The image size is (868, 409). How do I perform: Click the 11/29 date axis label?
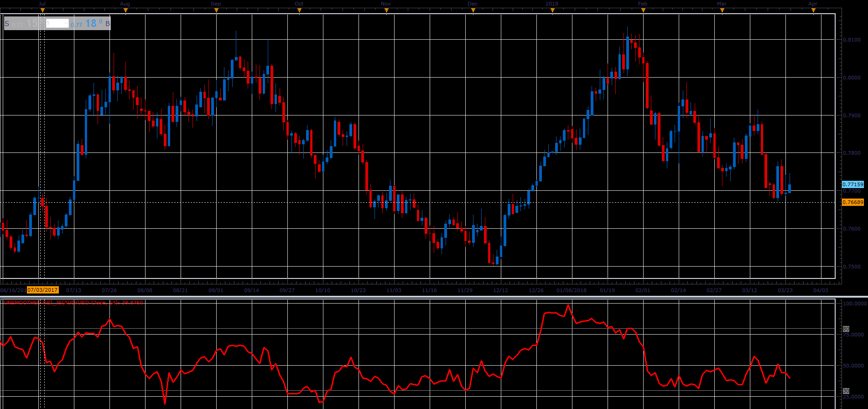coord(465,290)
